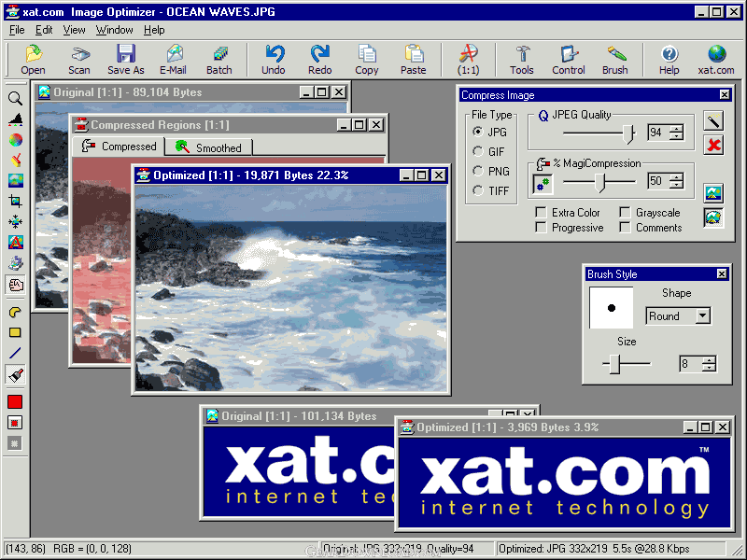
Task: Open the xat.com website link button
Action: pyautogui.click(x=716, y=60)
